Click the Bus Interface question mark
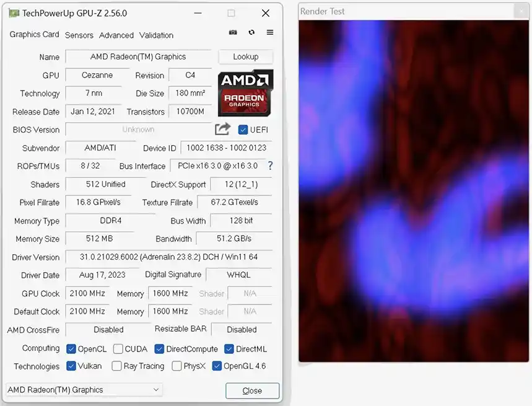This screenshot has height=406, width=532. (270, 165)
